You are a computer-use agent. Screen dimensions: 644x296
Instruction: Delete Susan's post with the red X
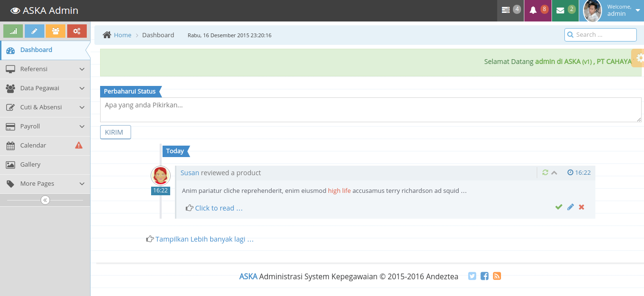(582, 207)
